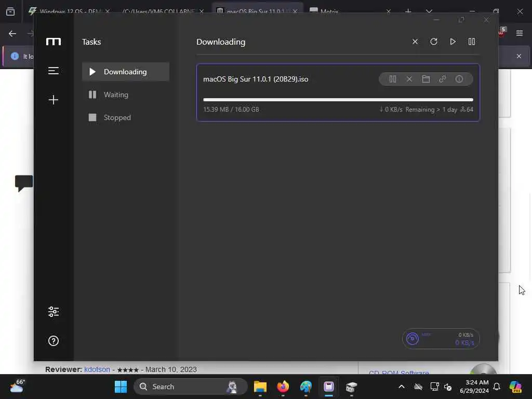Open task info for macOS Big Sur iso
532x399 pixels.
tap(459, 79)
